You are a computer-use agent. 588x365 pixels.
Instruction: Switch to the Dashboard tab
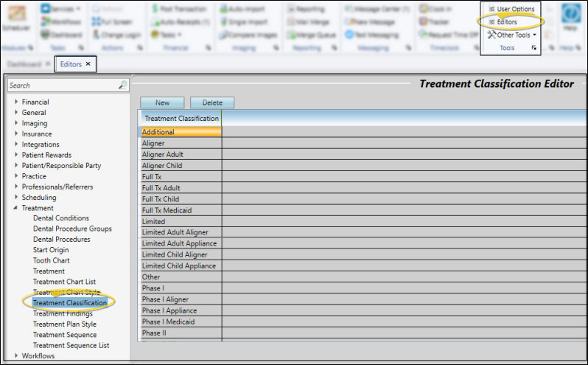pyautogui.click(x=24, y=64)
